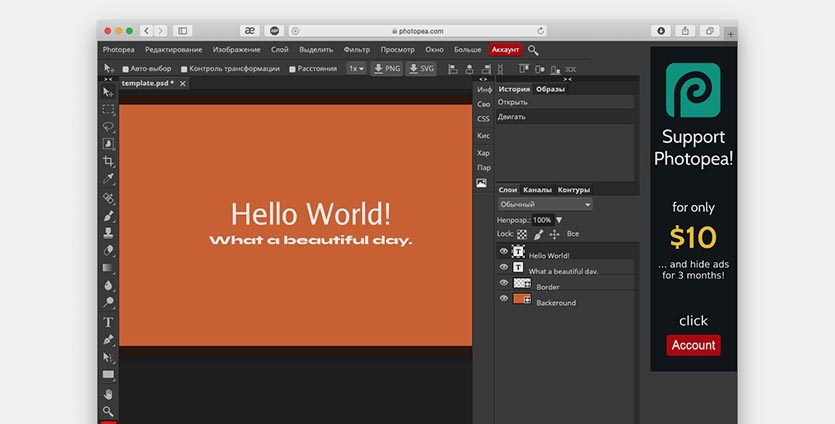Open the Обычный blend mode dropdown
Image resolution: width=835 pixels, height=424 pixels.
tap(545, 204)
